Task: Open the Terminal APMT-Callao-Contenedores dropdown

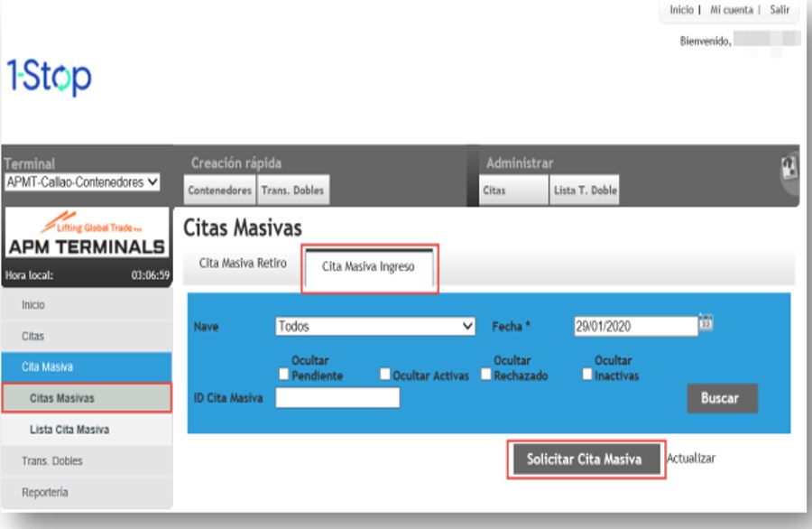Action: coord(82,182)
